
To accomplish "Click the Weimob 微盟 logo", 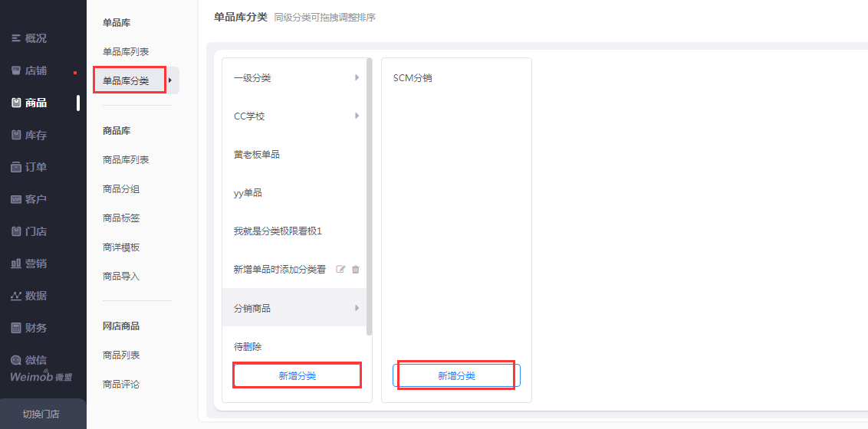I will (41, 377).
